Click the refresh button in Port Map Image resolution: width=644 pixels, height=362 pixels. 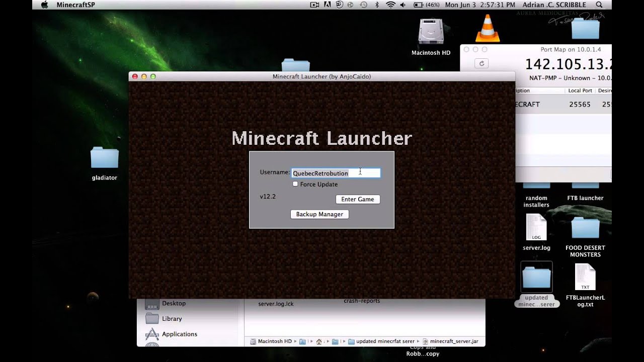click(x=481, y=63)
